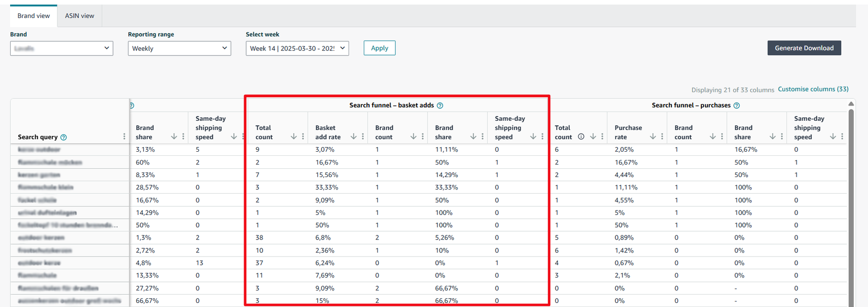Click the Search funnel – basket adds header
The width and height of the screenshot is (868, 307).
tap(392, 105)
